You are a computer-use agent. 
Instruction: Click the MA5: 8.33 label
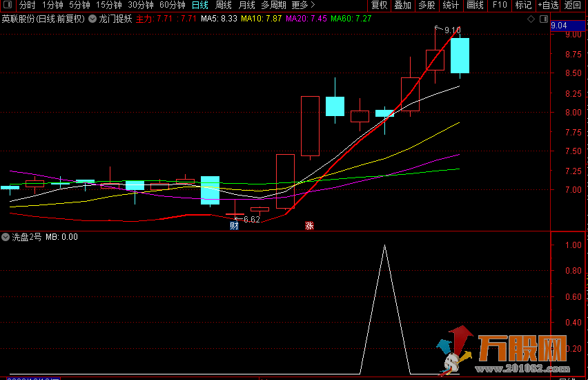click(x=219, y=19)
